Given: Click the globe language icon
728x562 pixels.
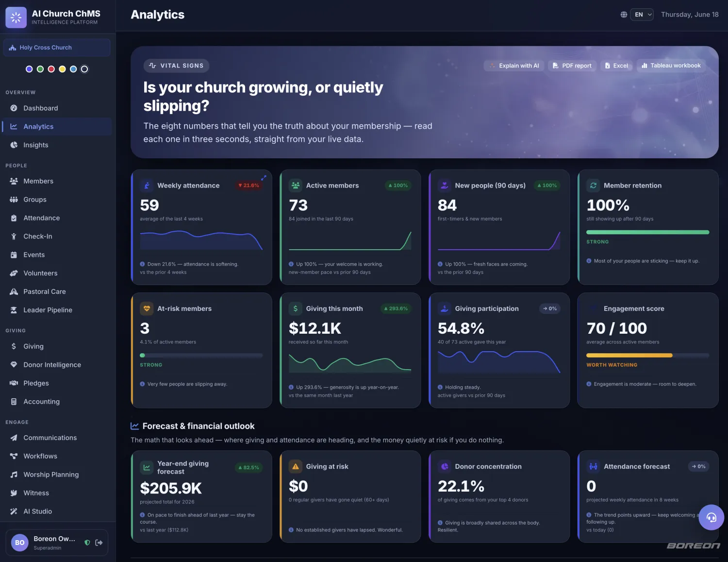Looking at the screenshot, I should coord(624,15).
